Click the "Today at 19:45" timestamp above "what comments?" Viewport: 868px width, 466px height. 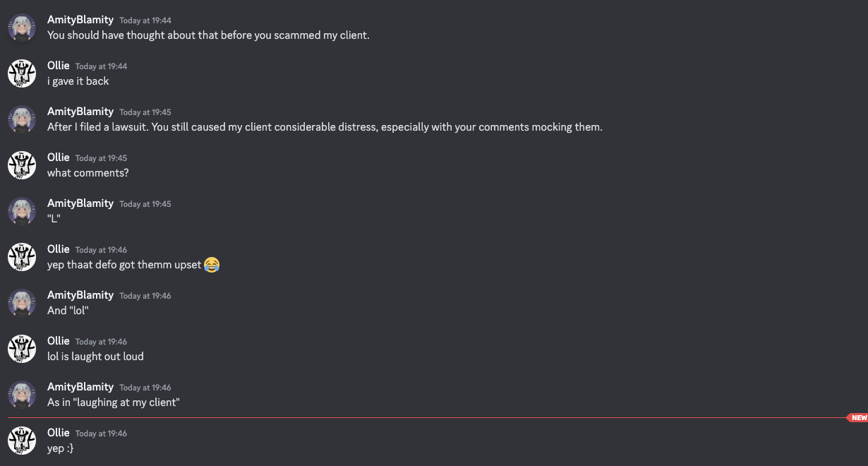coord(101,158)
